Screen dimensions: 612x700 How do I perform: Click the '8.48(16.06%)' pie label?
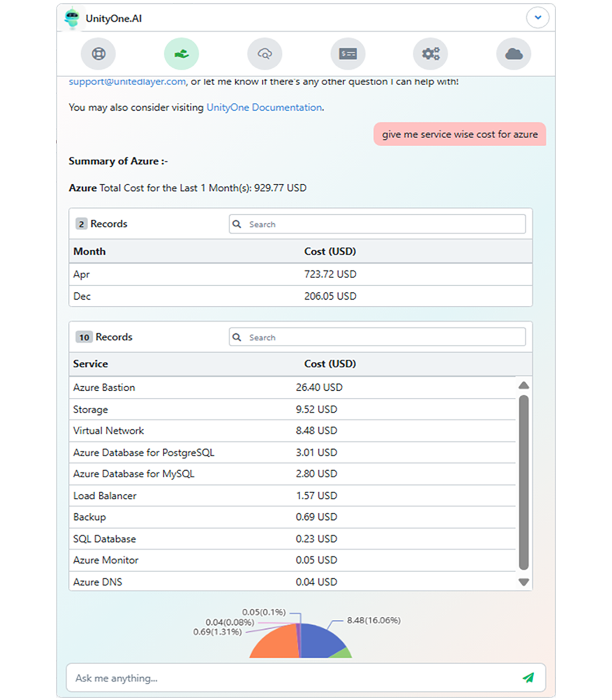click(x=374, y=620)
